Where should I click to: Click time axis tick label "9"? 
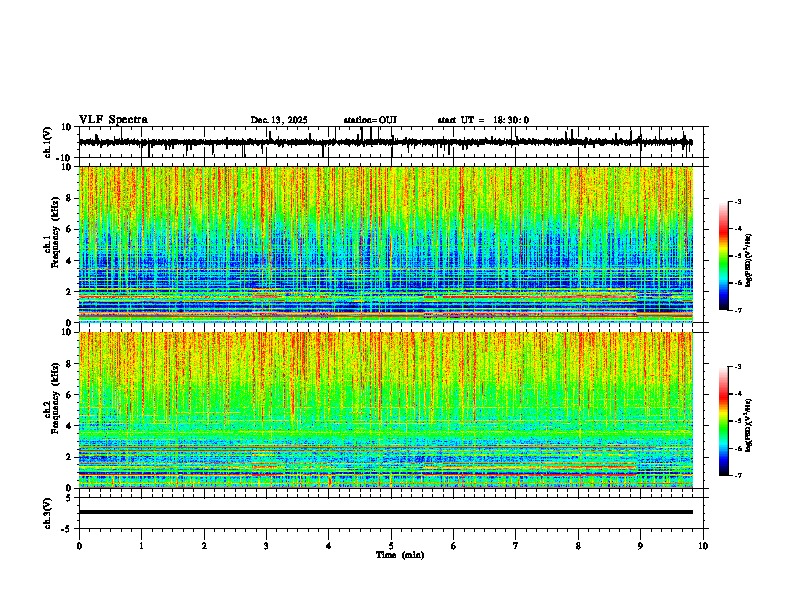(x=640, y=546)
